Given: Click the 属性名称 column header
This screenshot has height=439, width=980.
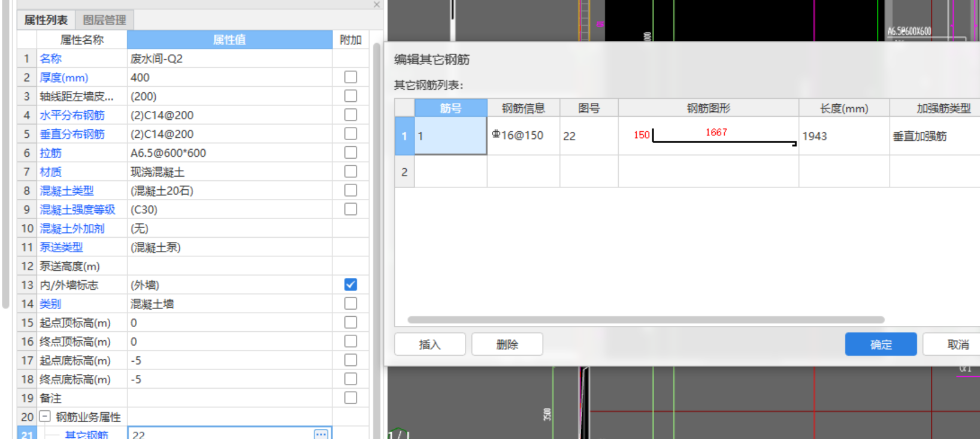Looking at the screenshot, I should click(x=82, y=40).
